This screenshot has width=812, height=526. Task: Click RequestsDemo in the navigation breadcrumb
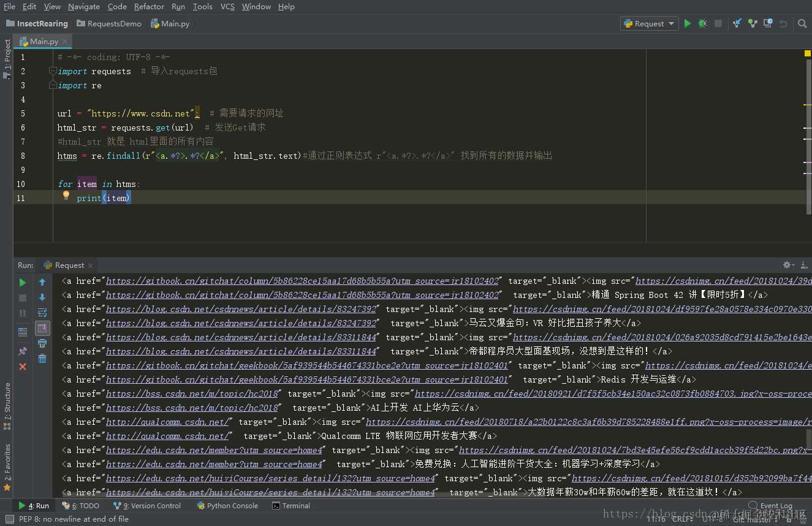click(109, 23)
